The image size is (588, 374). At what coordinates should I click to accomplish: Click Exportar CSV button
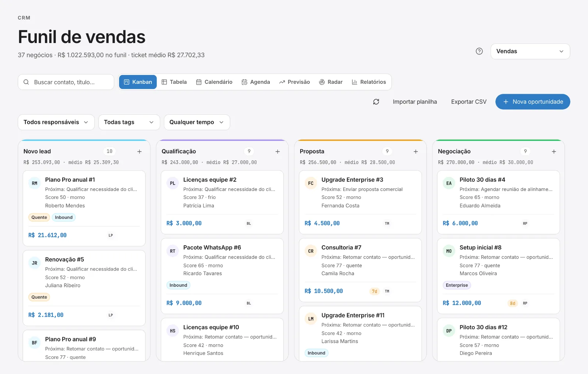tap(469, 102)
